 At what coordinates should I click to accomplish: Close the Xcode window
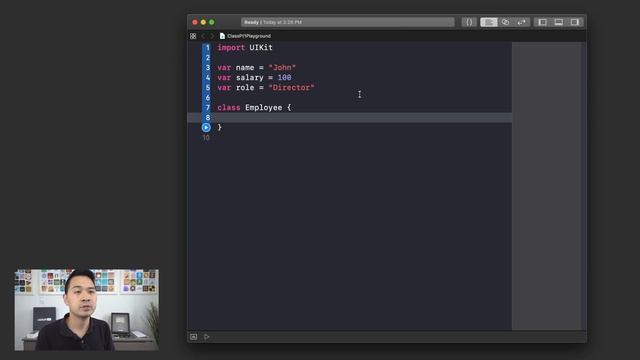[195, 22]
